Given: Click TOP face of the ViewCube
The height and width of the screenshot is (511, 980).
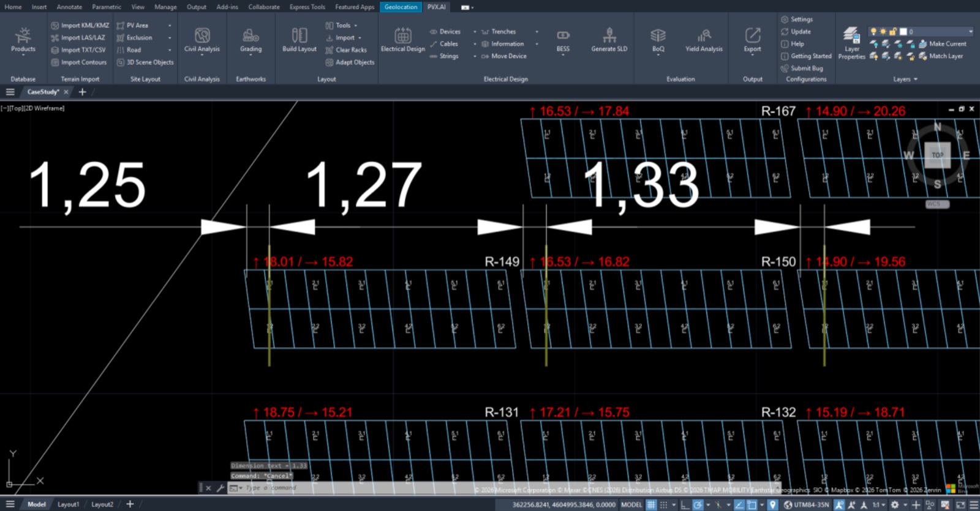Looking at the screenshot, I should 937,155.
